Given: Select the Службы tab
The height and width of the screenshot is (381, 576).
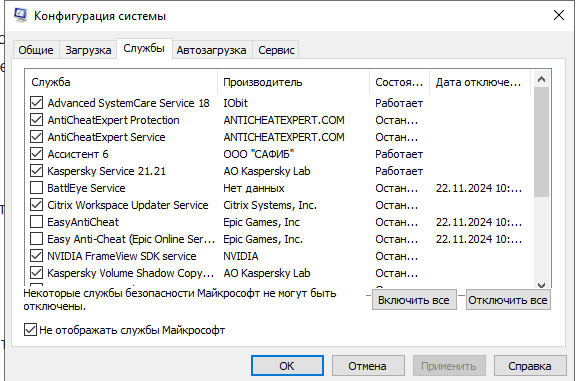Looking at the screenshot, I should (144, 48).
